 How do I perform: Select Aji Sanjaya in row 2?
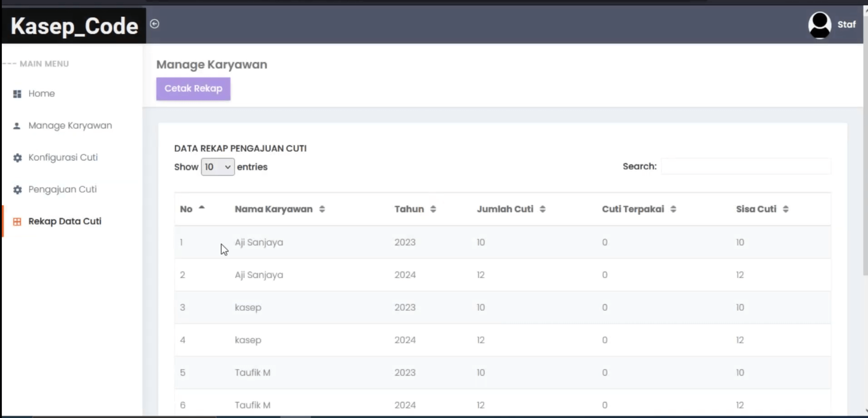click(x=259, y=275)
